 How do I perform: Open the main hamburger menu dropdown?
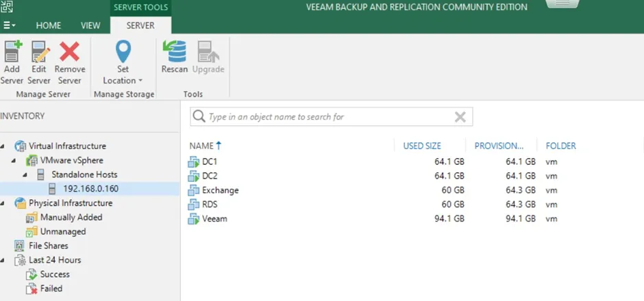9,25
